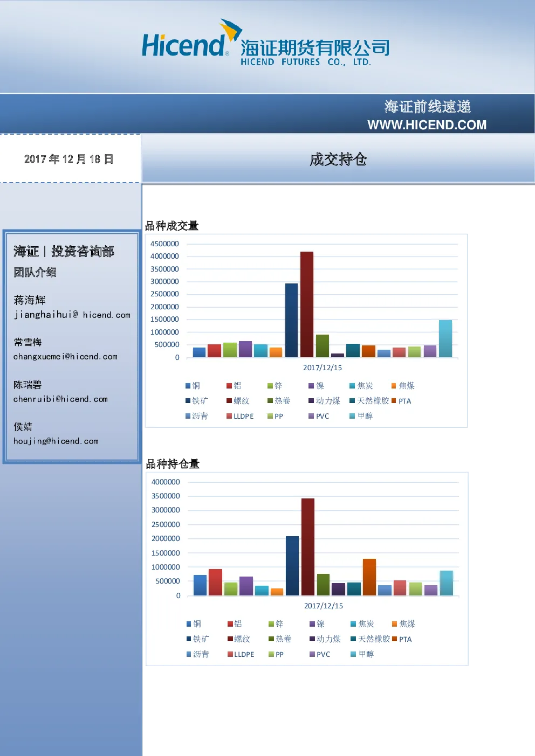Viewport: 535px width, 756px height.
Task: Select the 海证｜投资咨询部 sidebar heading
Action: [64, 252]
